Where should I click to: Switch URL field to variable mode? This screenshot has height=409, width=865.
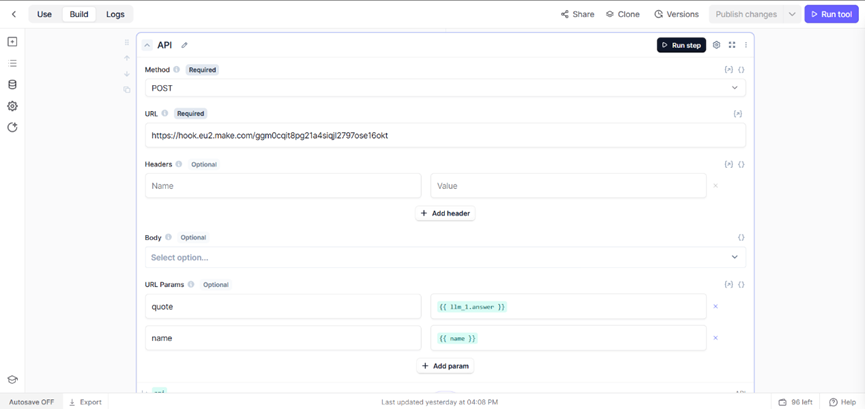pyautogui.click(x=738, y=114)
